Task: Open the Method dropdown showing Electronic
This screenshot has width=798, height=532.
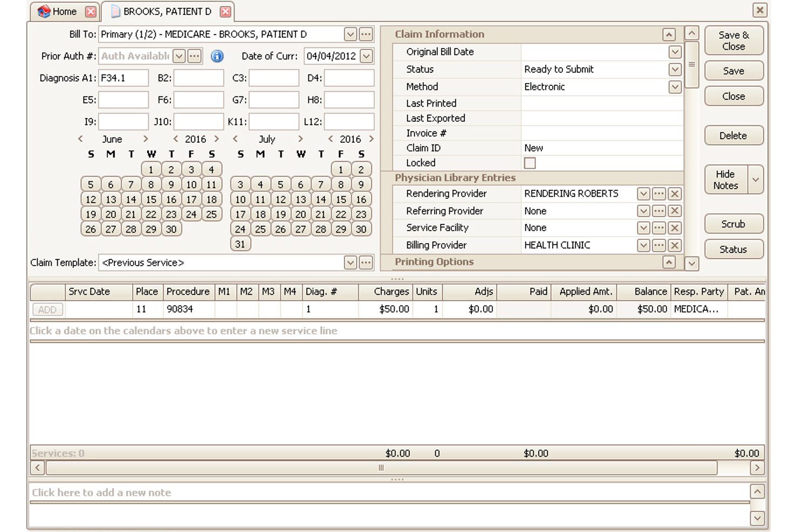Action: pos(675,87)
